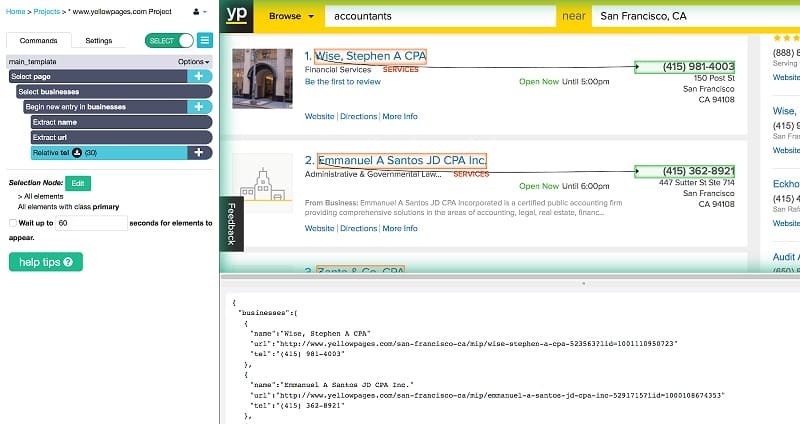Open More Info for Emmanuel A Santos
Screen dimensions: 800x424
coord(400,229)
